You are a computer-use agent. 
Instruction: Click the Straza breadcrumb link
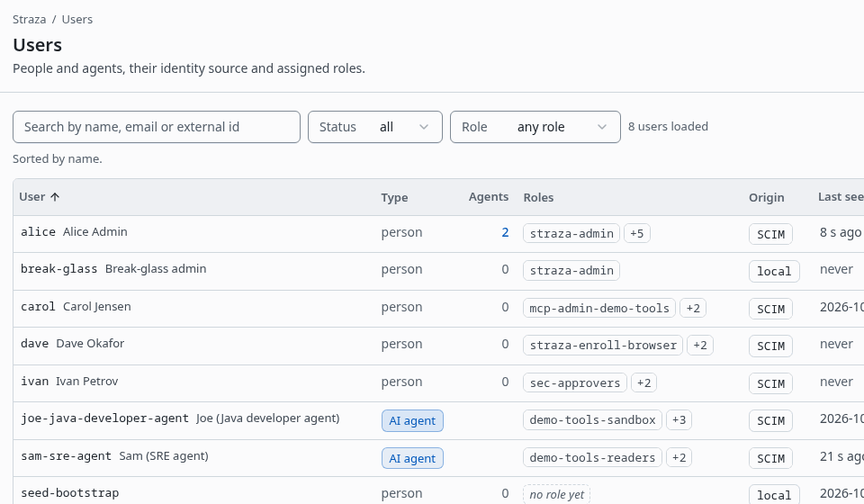click(x=29, y=19)
